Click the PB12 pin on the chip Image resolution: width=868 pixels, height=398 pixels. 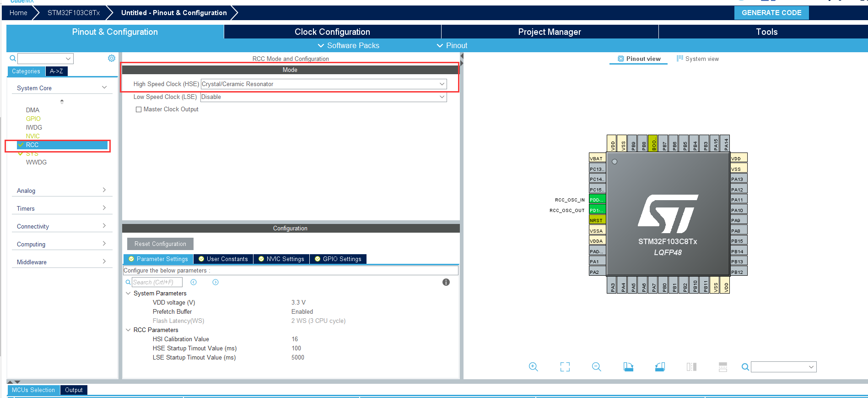point(739,272)
